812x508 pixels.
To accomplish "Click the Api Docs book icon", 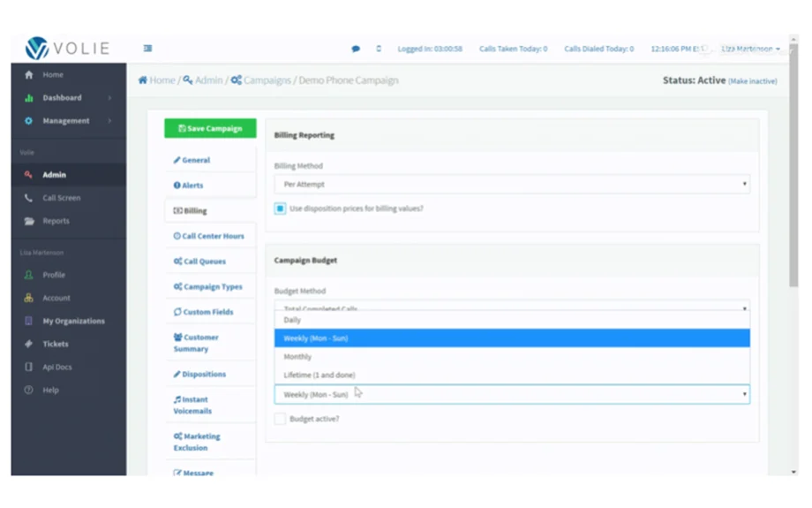I will (x=29, y=367).
